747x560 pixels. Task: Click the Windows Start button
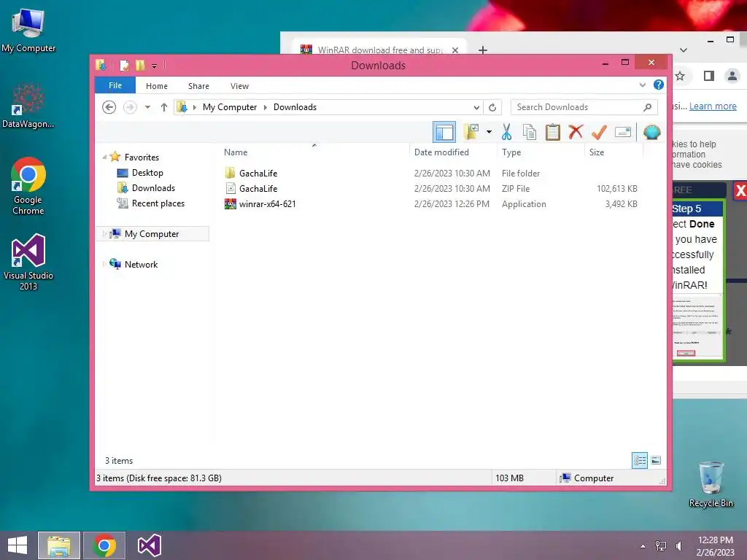pos(18,545)
